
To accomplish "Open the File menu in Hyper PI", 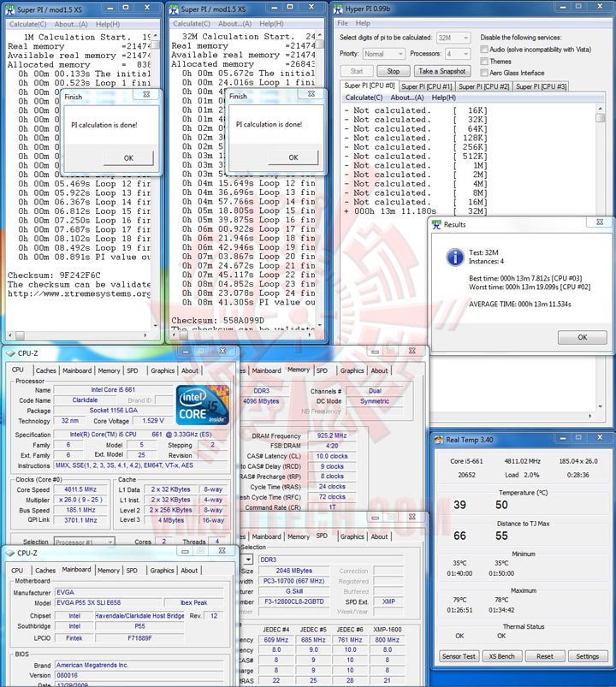I will [342, 23].
